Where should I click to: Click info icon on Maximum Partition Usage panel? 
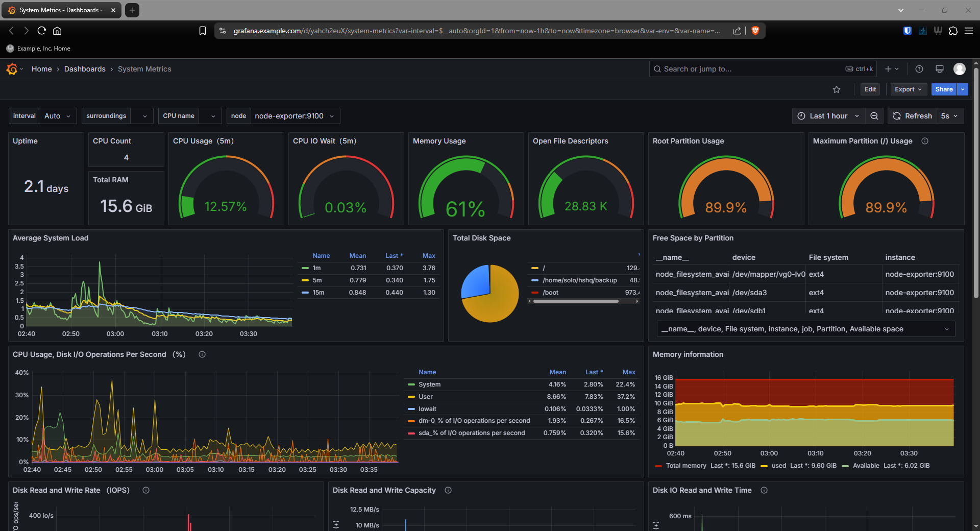pos(925,141)
